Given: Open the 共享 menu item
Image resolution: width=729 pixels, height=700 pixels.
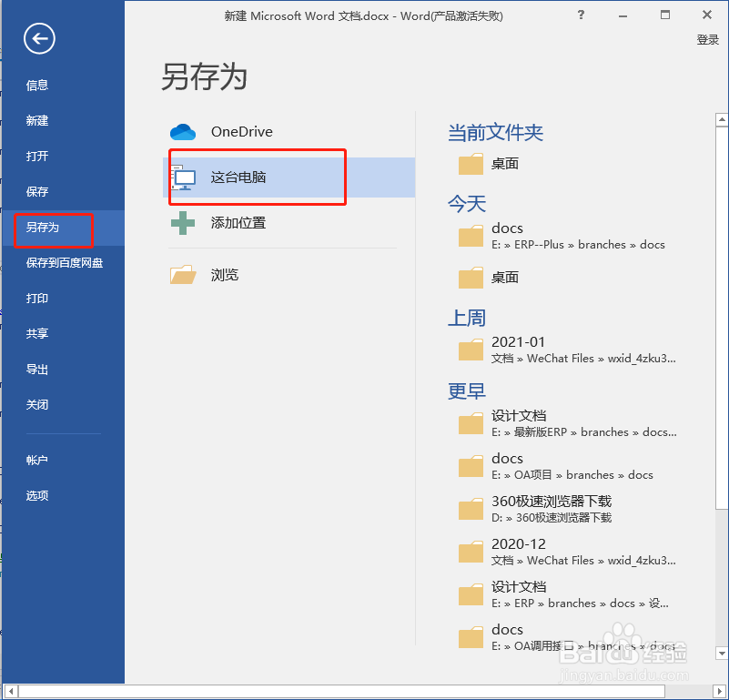Looking at the screenshot, I should click(37, 333).
